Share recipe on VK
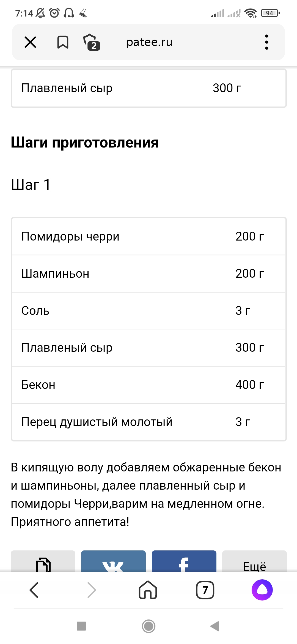 tap(113, 563)
